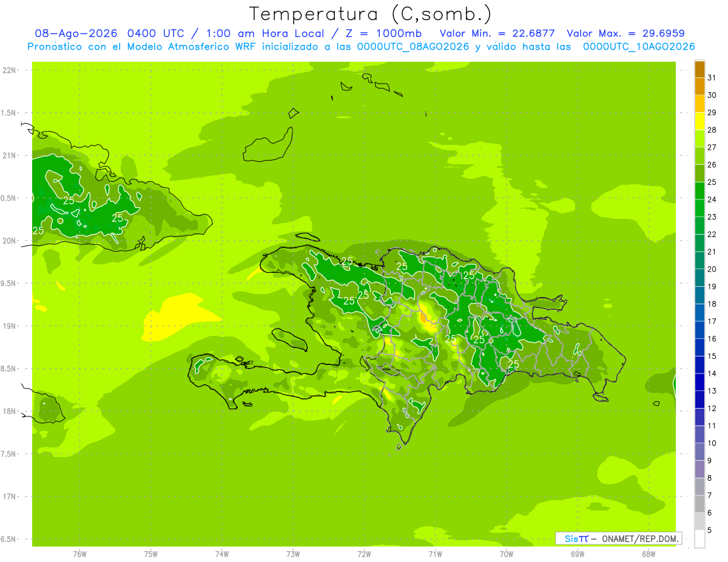Screen dimensions: 728x562
Task: Click the colorbar label 5
Action: click(710, 530)
